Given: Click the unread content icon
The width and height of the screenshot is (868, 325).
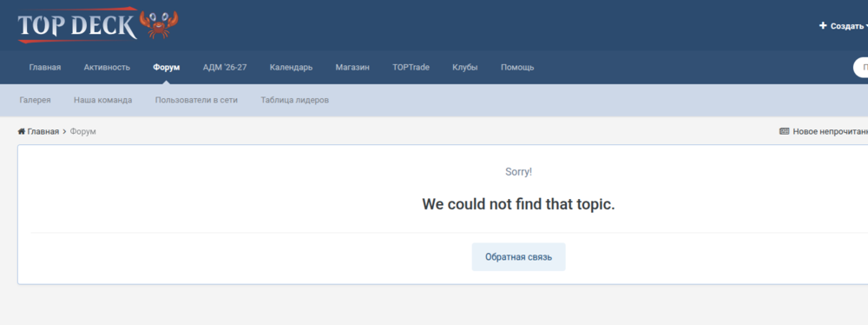Looking at the screenshot, I should coord(784,131).
